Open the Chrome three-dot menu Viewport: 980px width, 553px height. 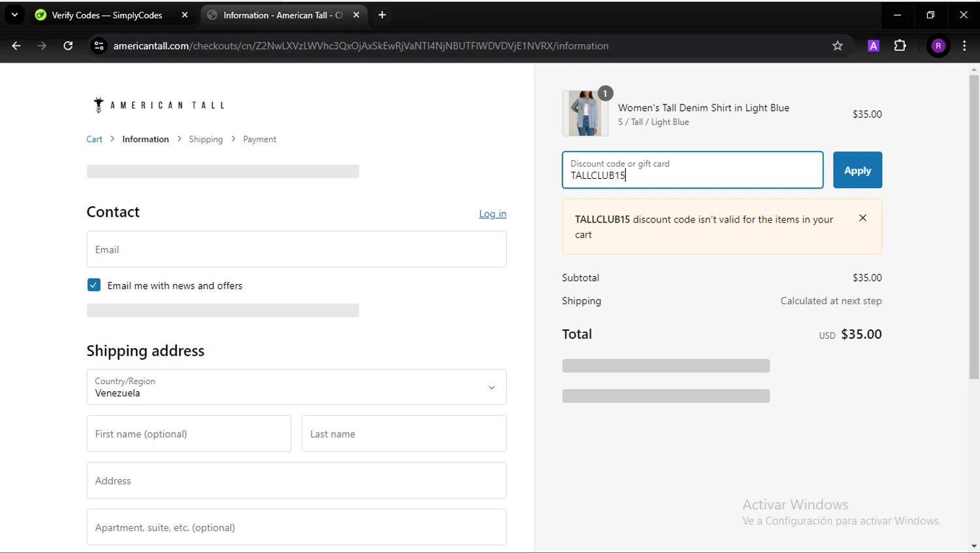coord(964,46)
